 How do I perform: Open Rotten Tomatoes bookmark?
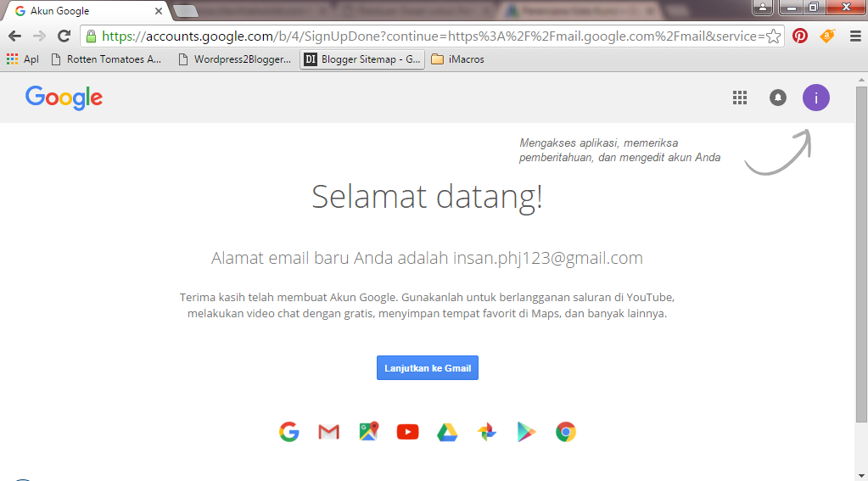[x=106, y=59]
